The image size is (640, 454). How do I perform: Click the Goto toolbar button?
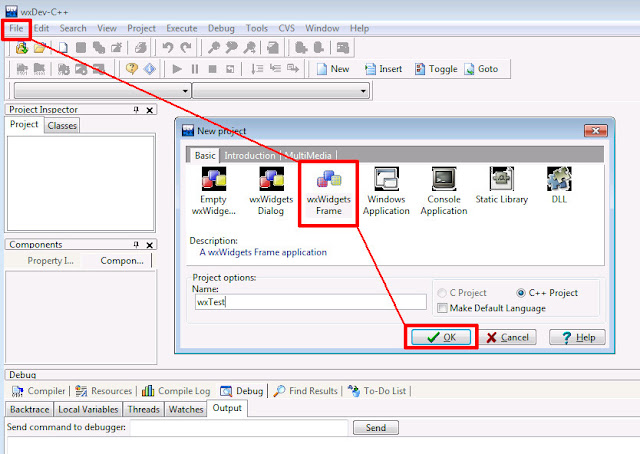(481, 69)
